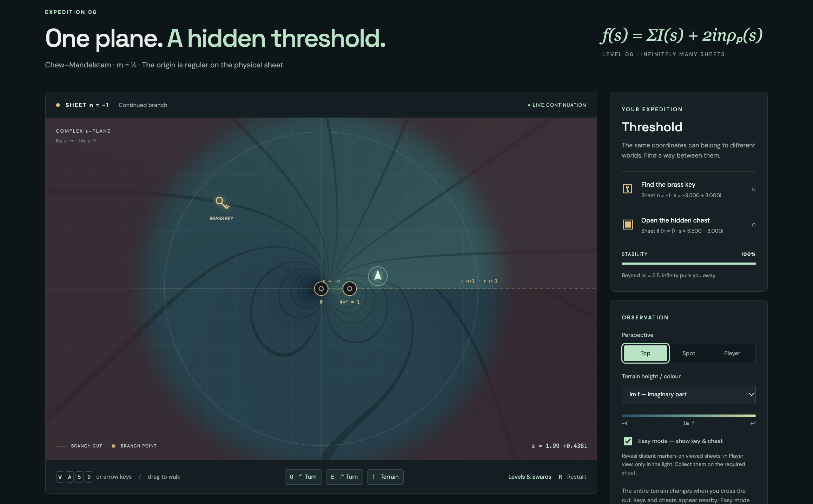
Task: Click the LIVE CONTINUATION indicator
Action: (557, 105)
